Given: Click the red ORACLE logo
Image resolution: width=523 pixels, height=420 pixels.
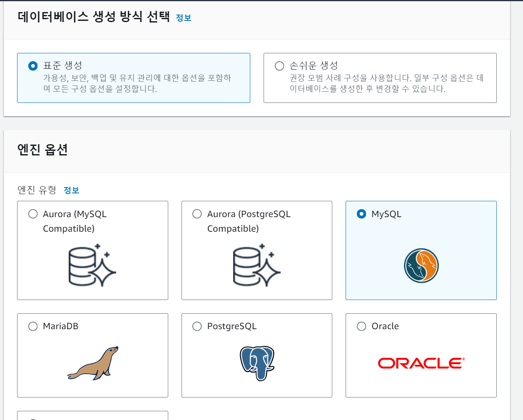Looking at the screenshot, I should click(x=421, y=363).
